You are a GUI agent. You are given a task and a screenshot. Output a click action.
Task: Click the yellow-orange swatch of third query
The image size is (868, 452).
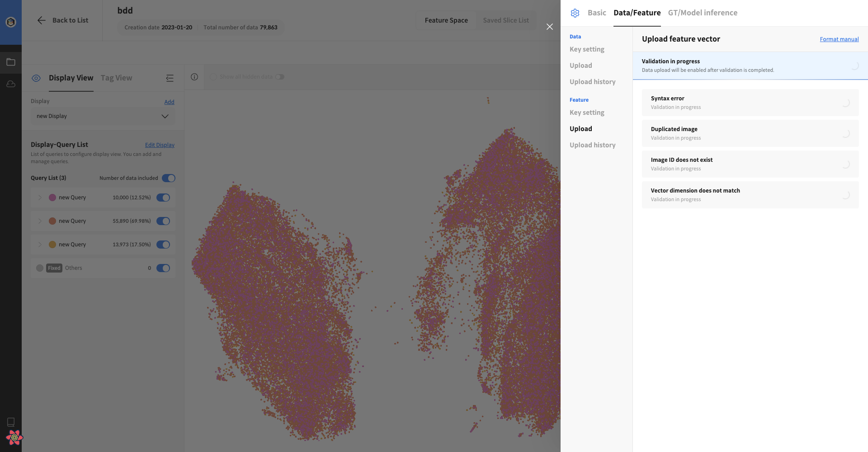(x=52, y=245)
